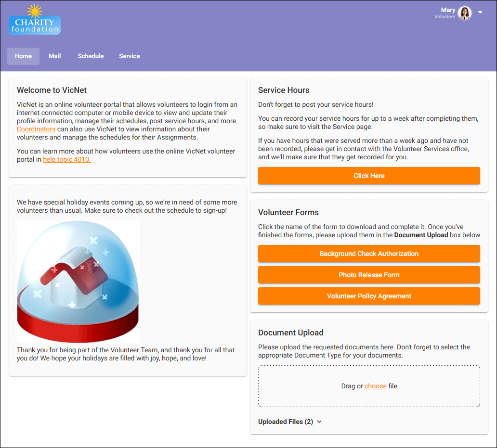497x448 pixels.
Task: Open the Mail section
Action: click(54, 56)
